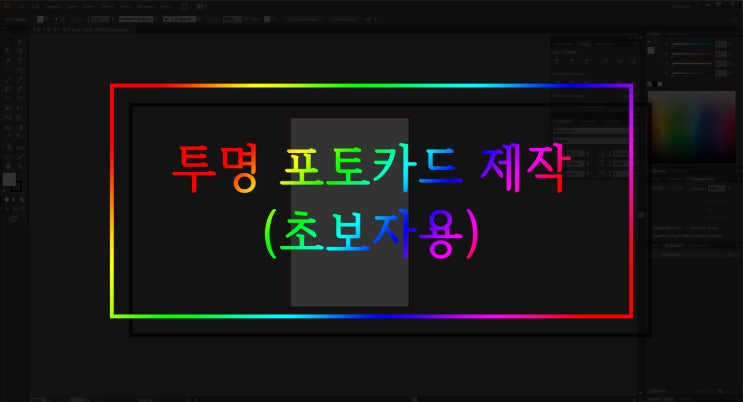The height and width of the screenshot is (402, 743).
Task: Pick a hue from the Color spectrum
Action: tap(691, 127)
